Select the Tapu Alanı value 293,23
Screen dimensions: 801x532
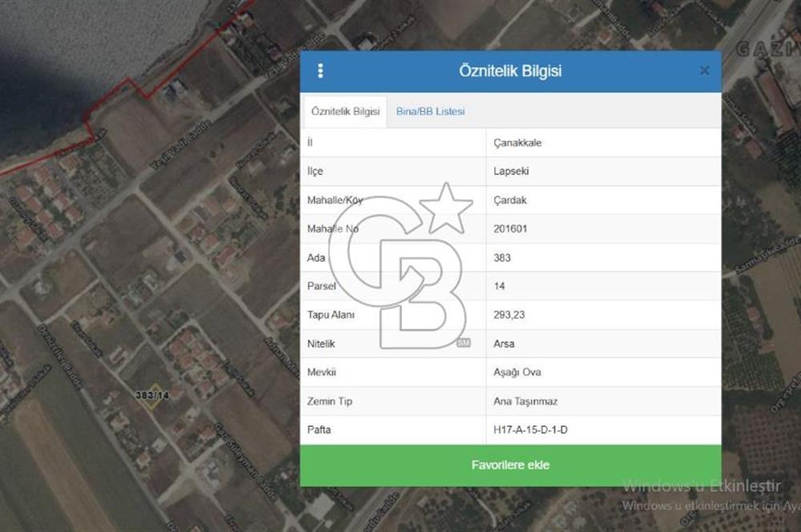(x=509, y=315)
